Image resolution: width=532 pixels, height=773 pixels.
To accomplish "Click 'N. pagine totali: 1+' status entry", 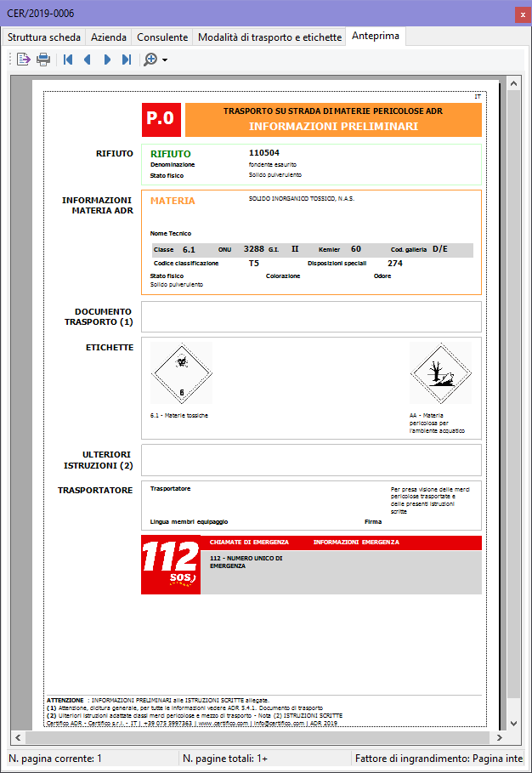I will pos(225,759).
